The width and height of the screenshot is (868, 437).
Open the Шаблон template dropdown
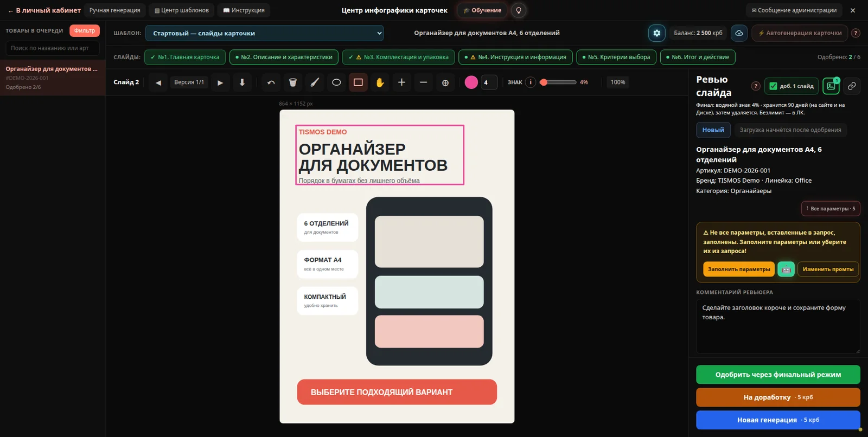[x=265, y=33]
